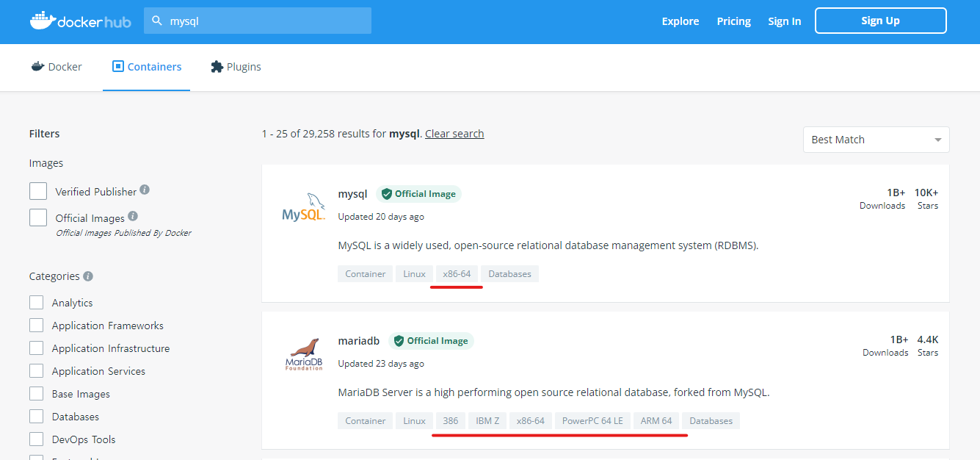
Task: Click the Containers tab square icon
Action: pos(117,66)
